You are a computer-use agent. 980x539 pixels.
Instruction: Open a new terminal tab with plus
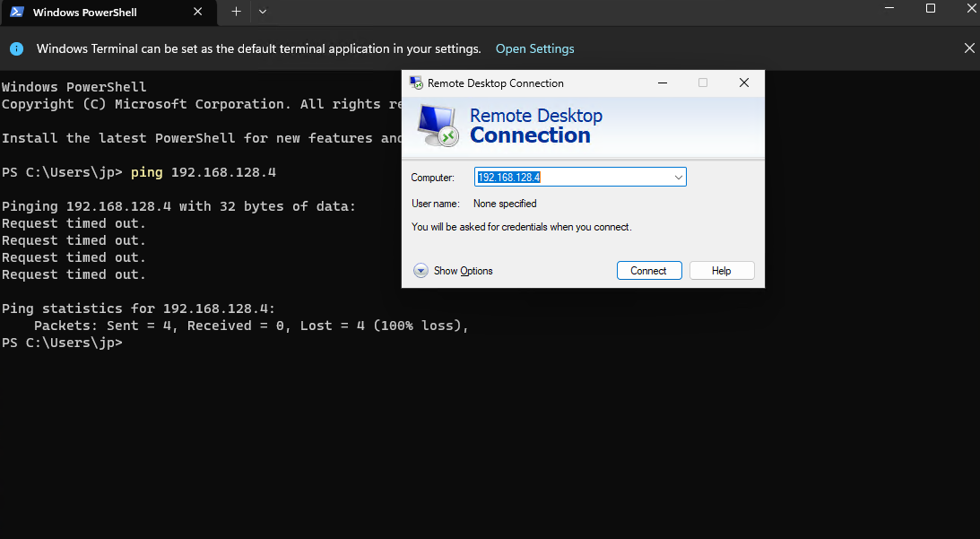pos(236,12)
